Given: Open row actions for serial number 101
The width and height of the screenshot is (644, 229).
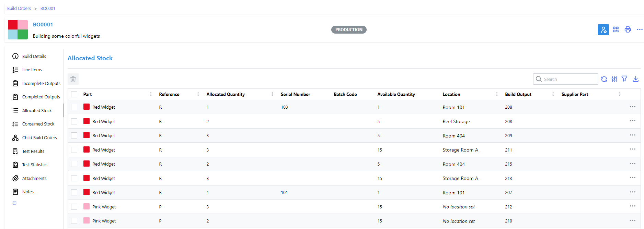Looking at the screenshot, I should 633,192.
